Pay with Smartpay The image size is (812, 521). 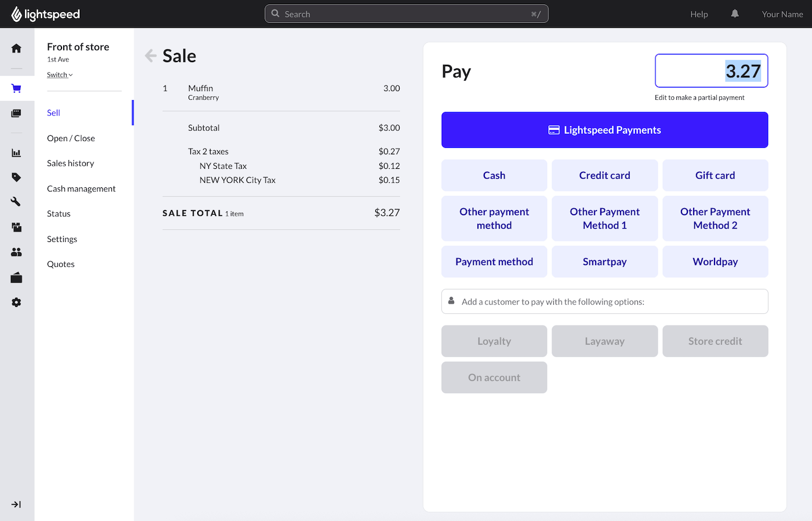point(605,262)
